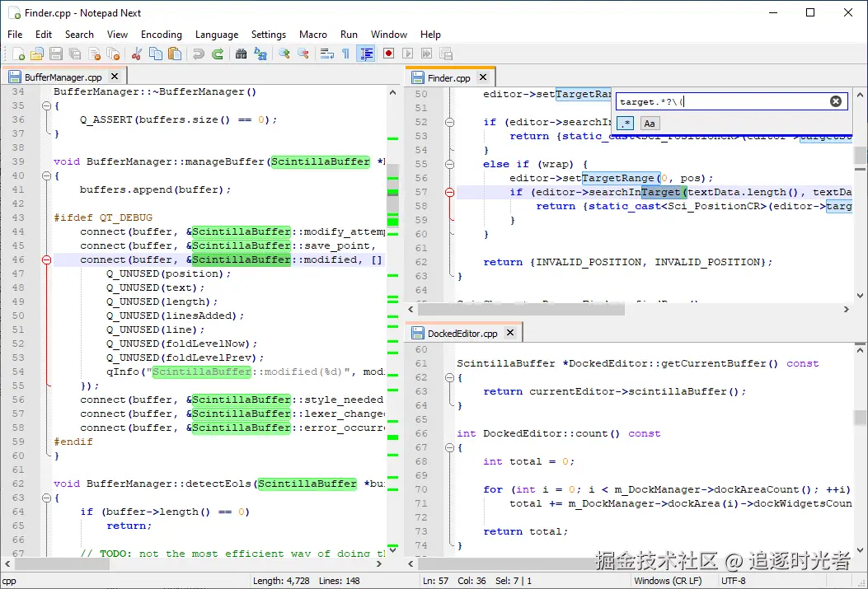The width and height of the screenshot is (868, 589).
Task: Click the Finder.cpp pane horizontal scrollbar thumb
Action: [521, 310]
